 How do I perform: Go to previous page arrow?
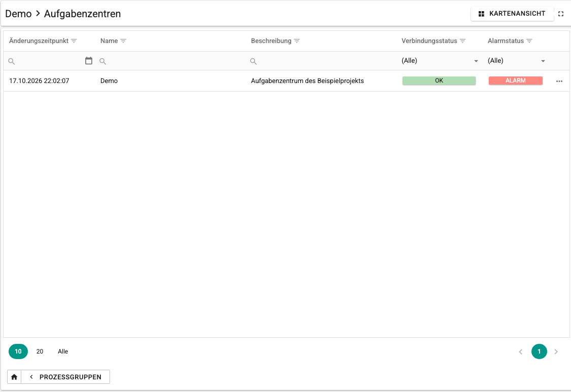[521, 351]
